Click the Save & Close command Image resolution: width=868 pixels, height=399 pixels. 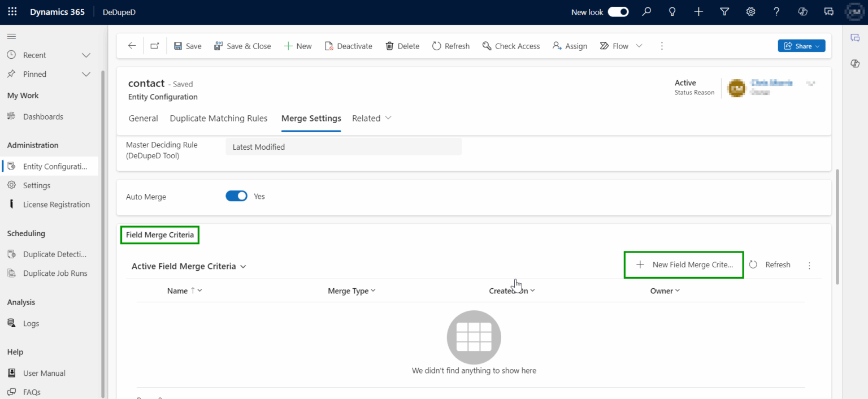point(242,46)
